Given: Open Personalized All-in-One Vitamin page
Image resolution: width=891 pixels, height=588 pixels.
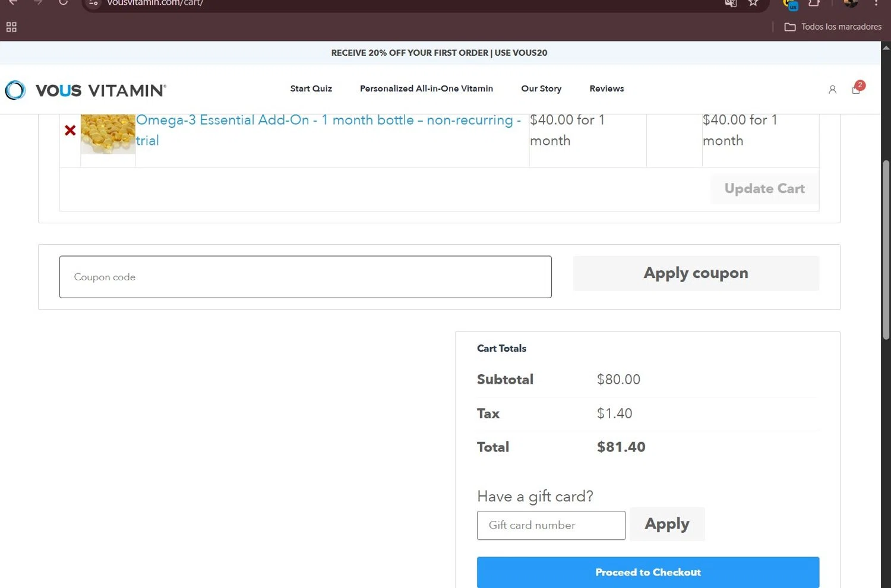Looking at the screenshot, I should coord(426,88).
